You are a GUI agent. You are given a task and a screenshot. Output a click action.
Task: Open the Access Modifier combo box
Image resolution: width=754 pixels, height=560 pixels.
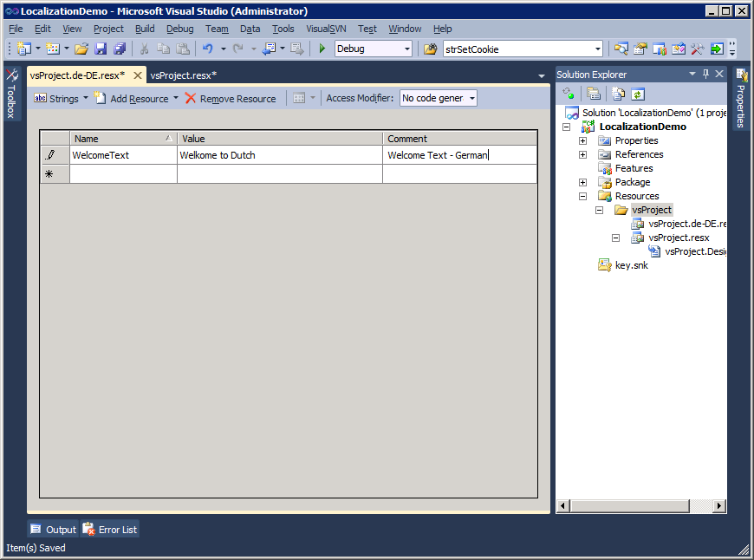(438, 98)
